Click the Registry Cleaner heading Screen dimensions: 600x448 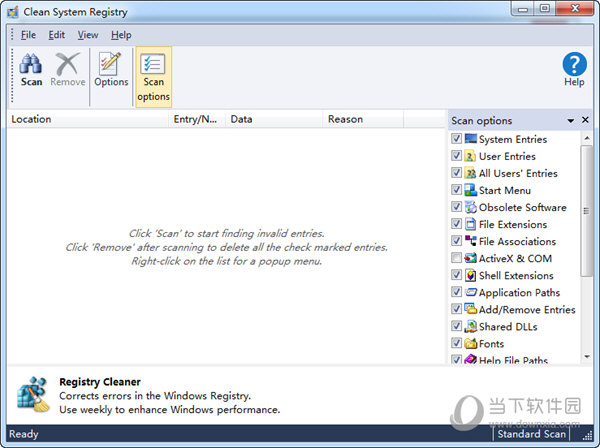click(x=100, y=382)
